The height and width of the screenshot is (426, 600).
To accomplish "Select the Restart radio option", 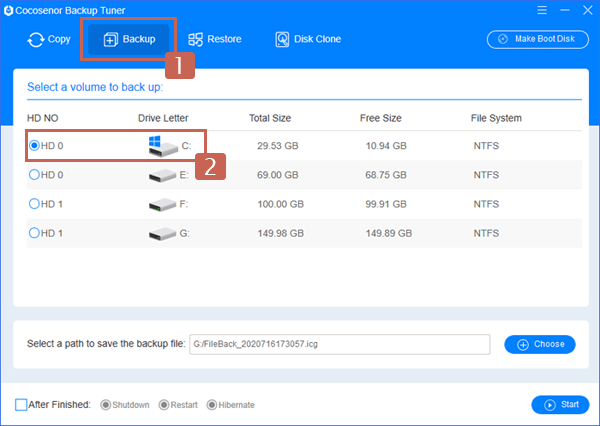I will 164,405.
